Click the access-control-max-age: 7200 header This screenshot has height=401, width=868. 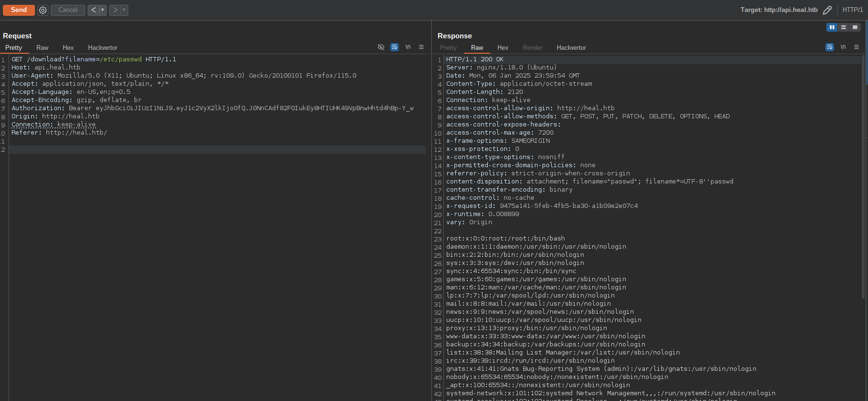point(500,133)
